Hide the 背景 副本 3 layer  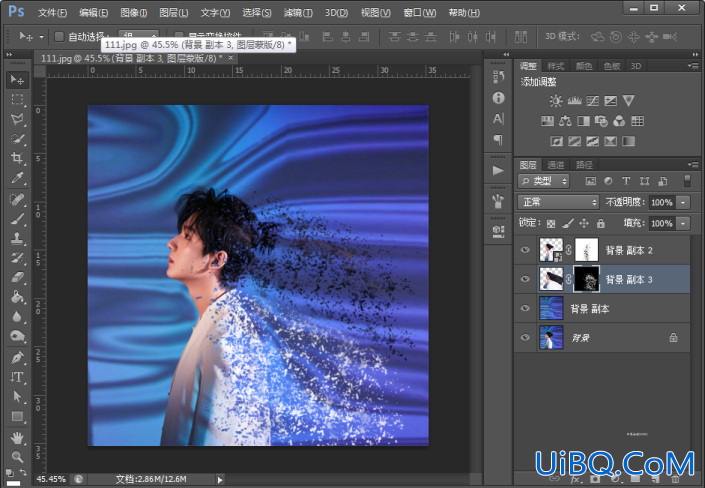[525, 279]
